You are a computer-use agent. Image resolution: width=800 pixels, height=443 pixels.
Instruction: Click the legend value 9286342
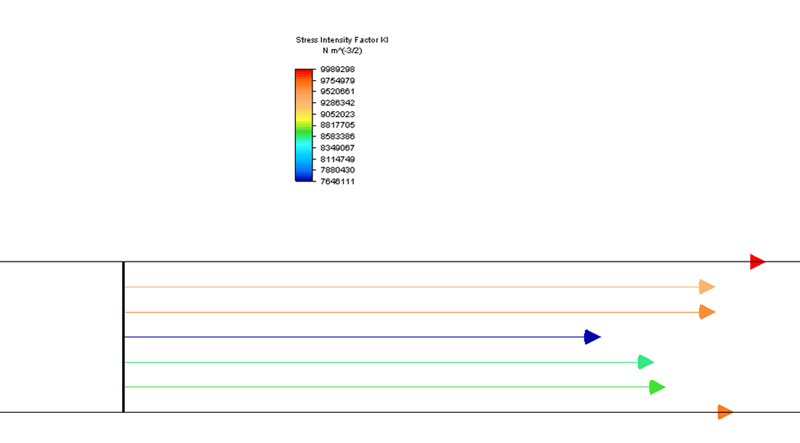coord(337,103)
